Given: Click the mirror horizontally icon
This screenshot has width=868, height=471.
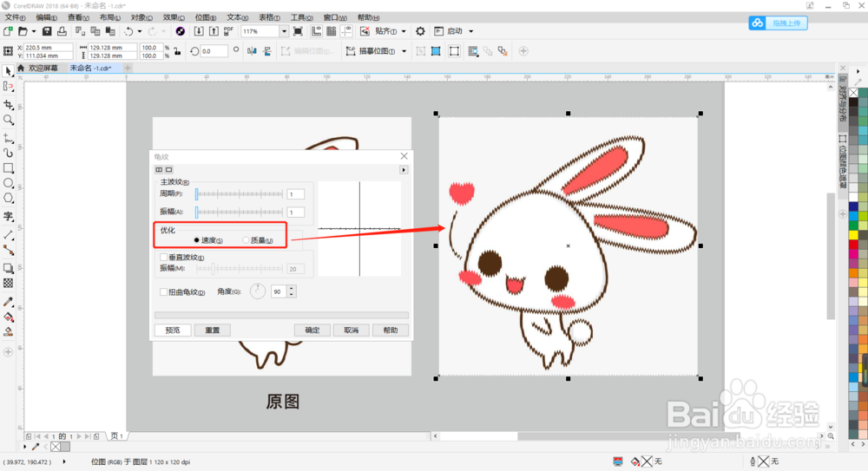Looking at the screenshot, I should pyautogui.click(x=252, y=51).
